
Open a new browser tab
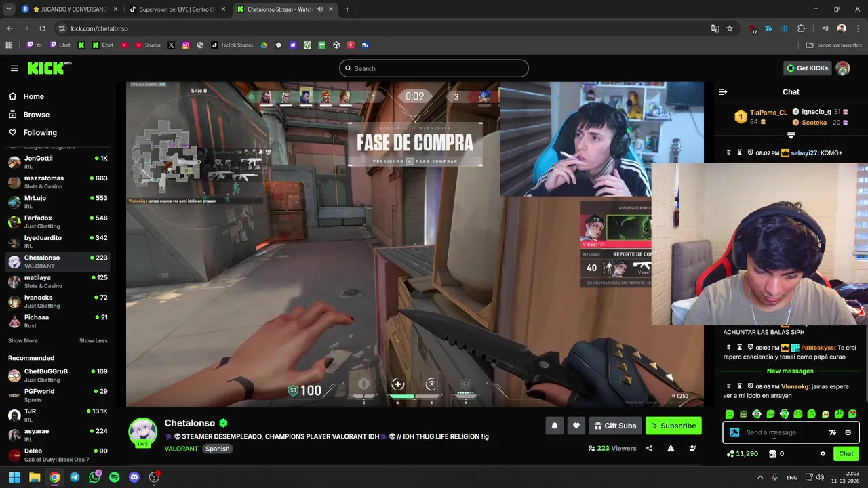pyautogui.click(x=347, y=9)
